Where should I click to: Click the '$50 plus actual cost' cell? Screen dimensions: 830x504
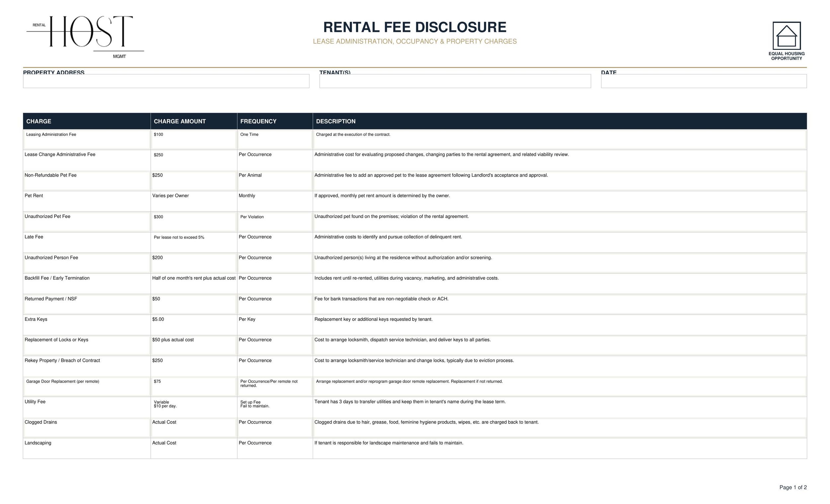(194, 346)
